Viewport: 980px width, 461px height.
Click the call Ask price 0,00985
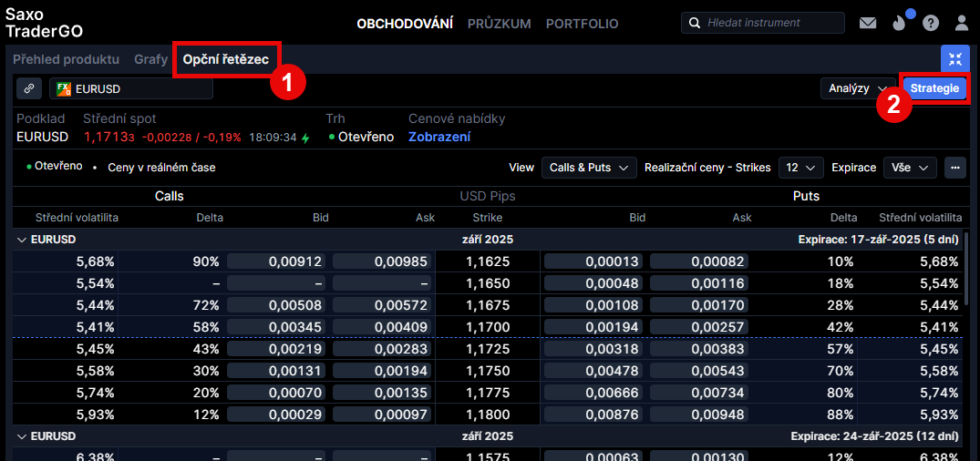(383, 261)
